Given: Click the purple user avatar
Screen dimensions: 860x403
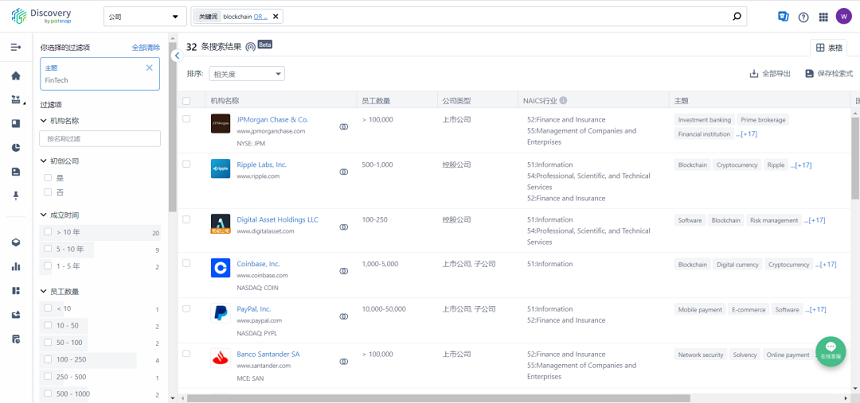Looking at the screenshot, I should click(x=844, y=16).
